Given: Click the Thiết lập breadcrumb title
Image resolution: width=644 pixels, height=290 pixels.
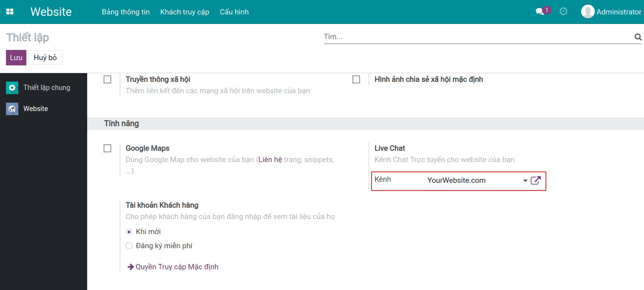Looking at the screenshot, I should (27, 38).
